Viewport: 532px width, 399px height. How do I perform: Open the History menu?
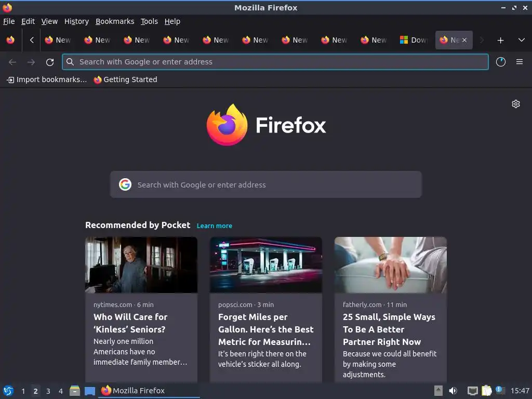[77, 21]
